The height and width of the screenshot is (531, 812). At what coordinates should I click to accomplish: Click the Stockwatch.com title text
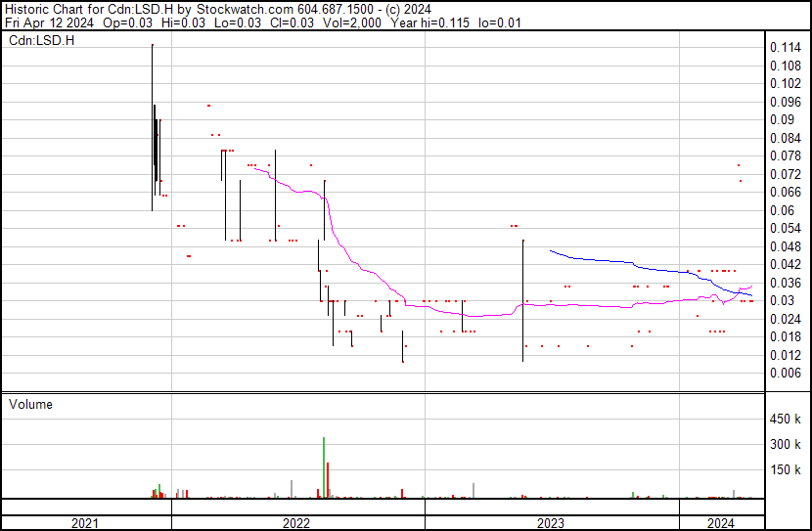tap(245, 9)
